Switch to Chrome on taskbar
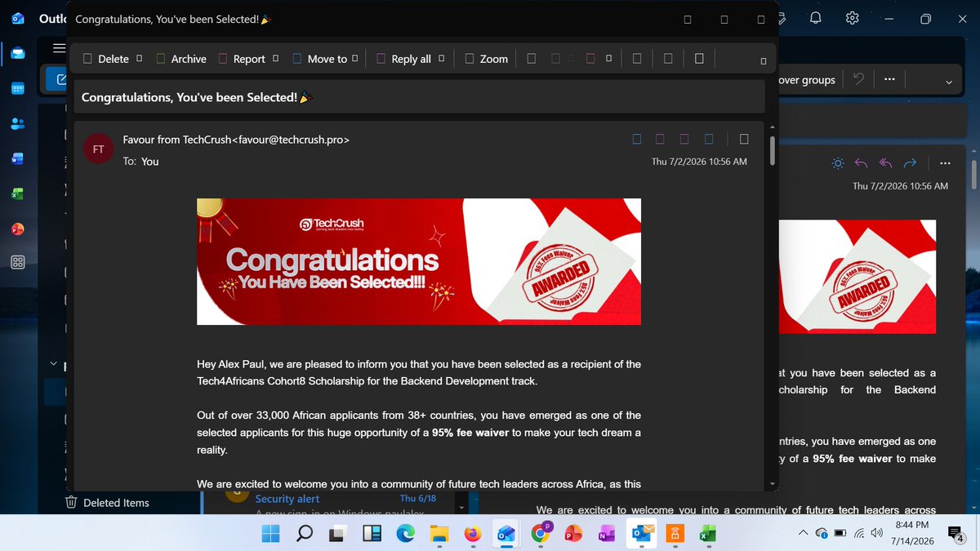The height and width of the screenshot is (551, 980). (540, 534)
